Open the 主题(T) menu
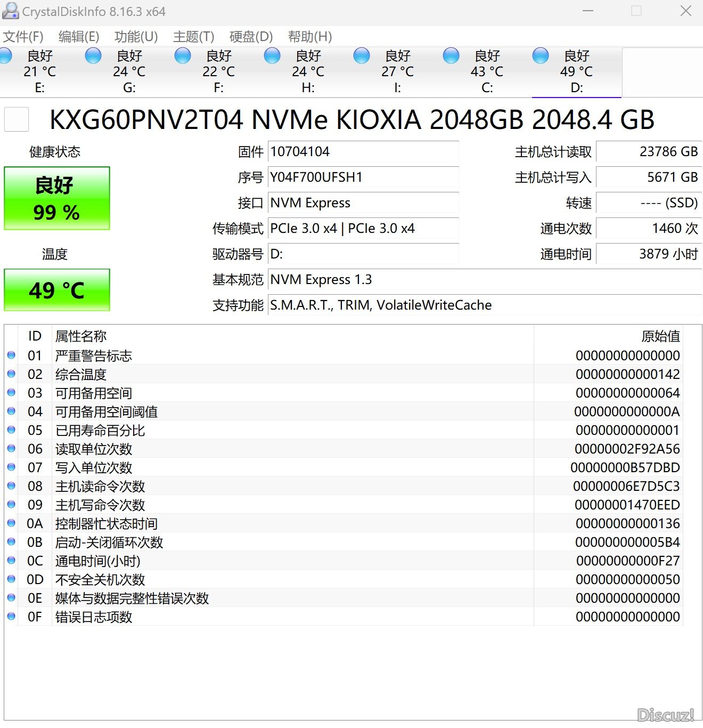 [x=194, y=37]
